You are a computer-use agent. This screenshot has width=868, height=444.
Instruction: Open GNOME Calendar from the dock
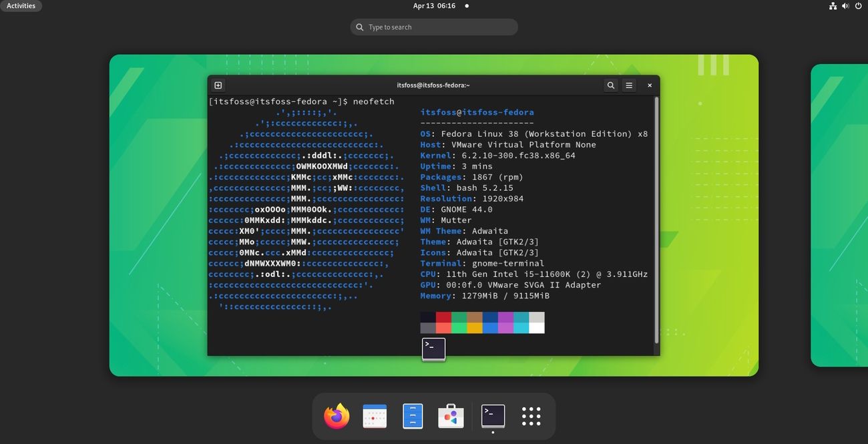point(375,415)
